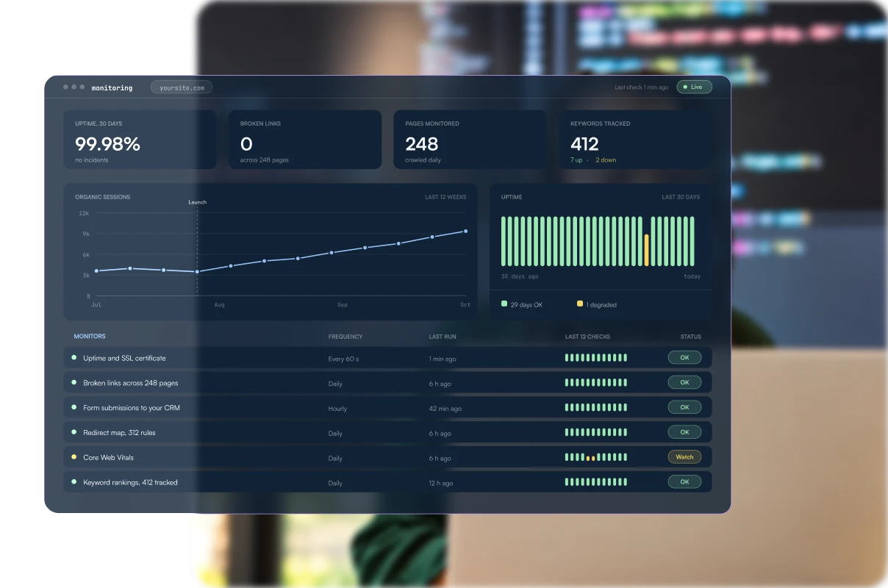Click the OK badge for Redirect map row
This screenshot has height=588, width=888.
684,432
